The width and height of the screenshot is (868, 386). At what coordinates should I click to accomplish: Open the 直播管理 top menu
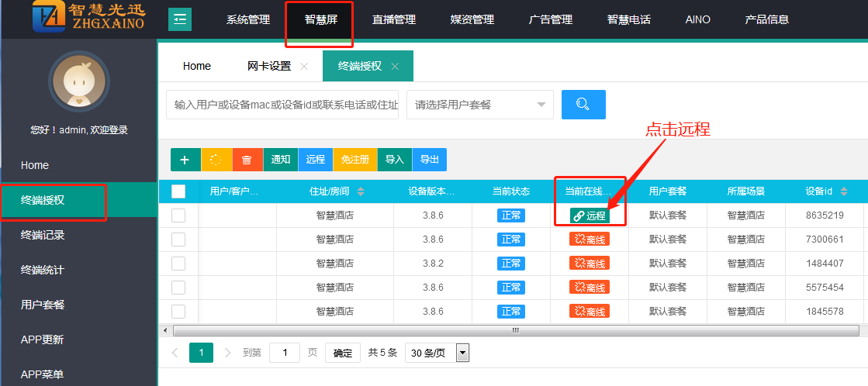(393, 19)
